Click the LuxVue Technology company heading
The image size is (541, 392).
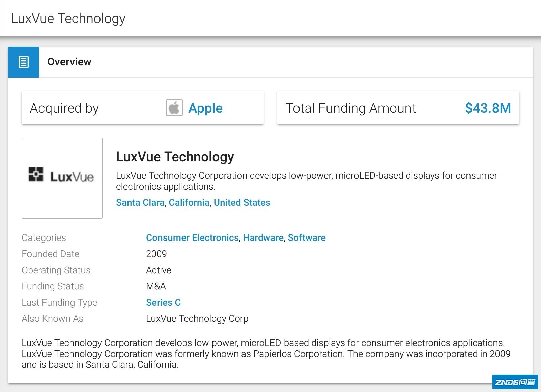(175, 157)
